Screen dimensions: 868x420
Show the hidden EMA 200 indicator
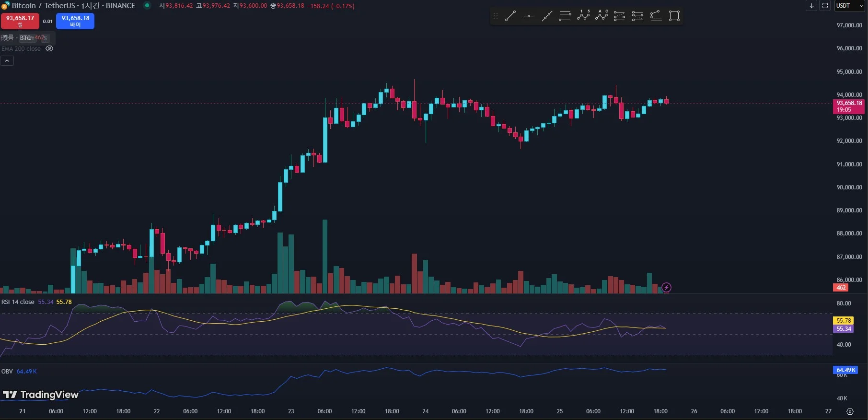pos(49,48)
